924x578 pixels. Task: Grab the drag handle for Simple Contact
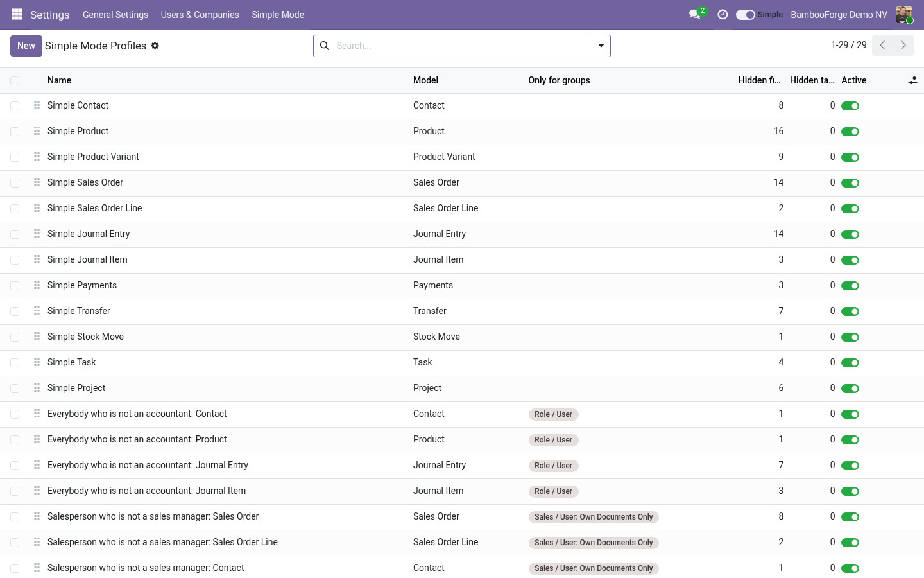[x=37, y=105]
